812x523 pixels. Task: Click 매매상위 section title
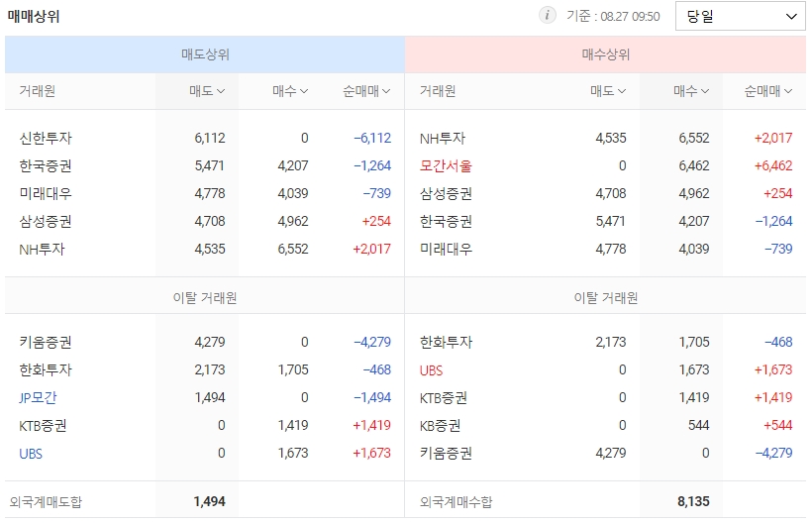(x=34, y=16)
